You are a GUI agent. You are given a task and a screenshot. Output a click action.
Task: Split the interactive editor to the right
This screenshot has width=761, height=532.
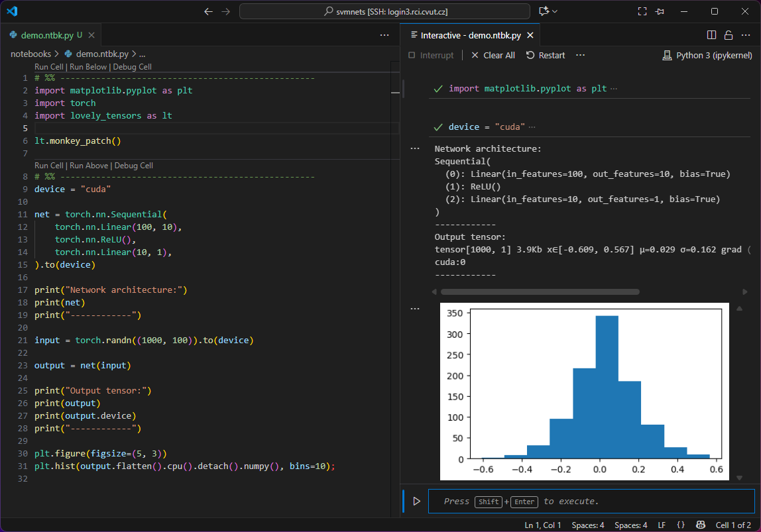(x=711, y=35)
